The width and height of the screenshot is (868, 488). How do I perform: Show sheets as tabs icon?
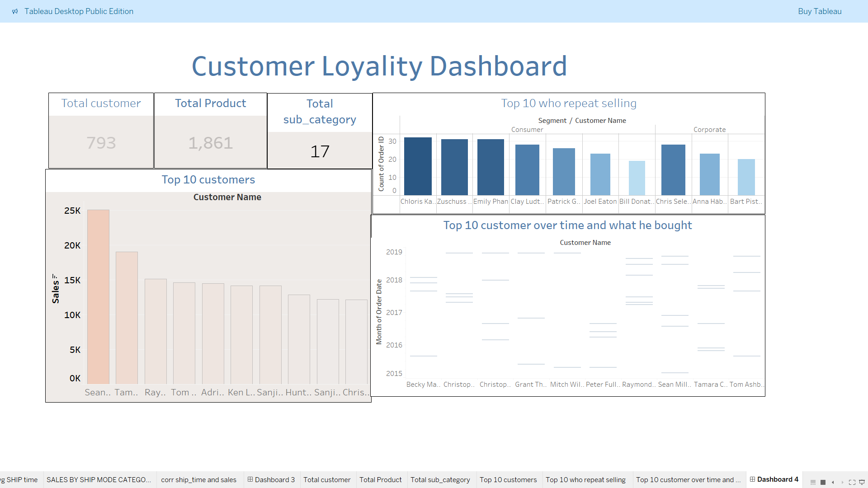pos(823,482)
